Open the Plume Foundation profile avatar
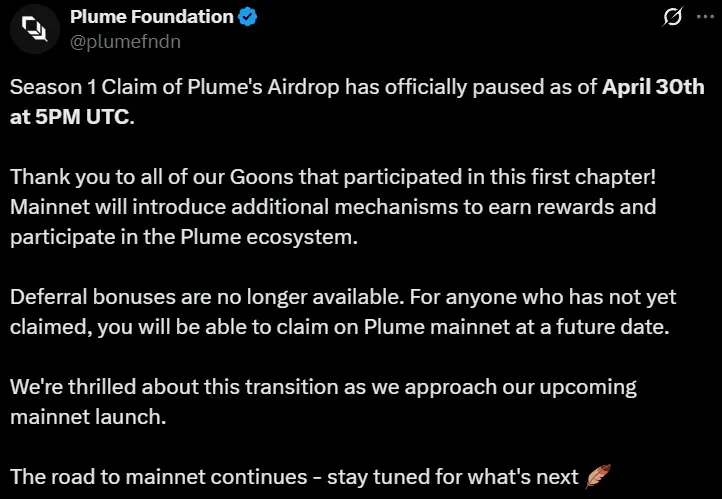 tap(35, 29)
